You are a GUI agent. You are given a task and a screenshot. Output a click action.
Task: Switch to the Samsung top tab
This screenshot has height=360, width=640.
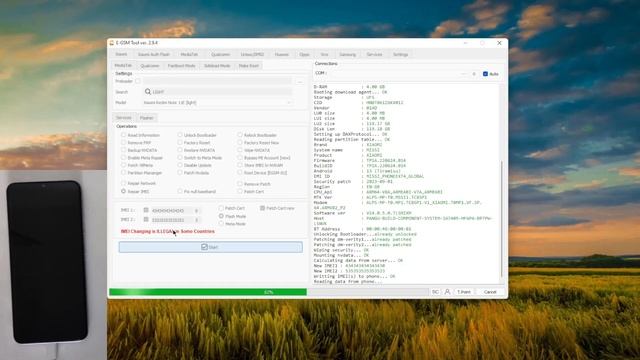coord(347,54)
